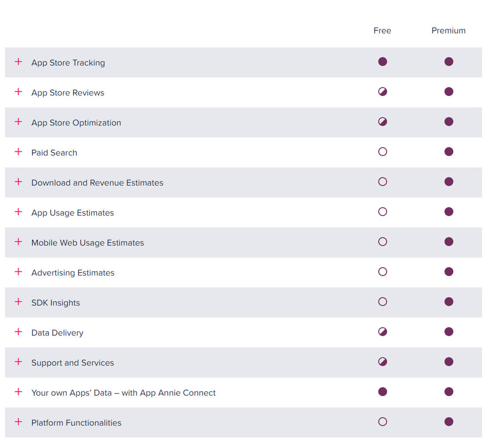Viewport: 488px width, 448px height.
Task: Click the empty Free circle for Platform Functionalities
Action: pyautogui.click(x=382, y=422)
